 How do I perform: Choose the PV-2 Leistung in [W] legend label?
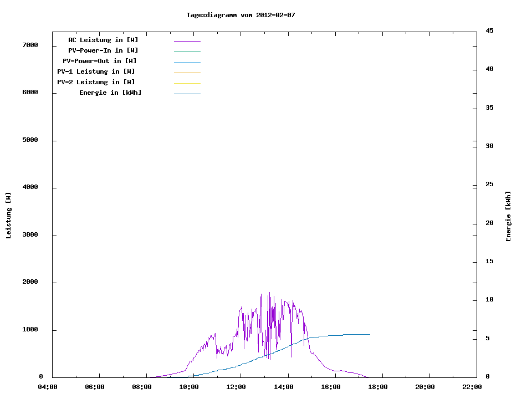tap(96, 82)
